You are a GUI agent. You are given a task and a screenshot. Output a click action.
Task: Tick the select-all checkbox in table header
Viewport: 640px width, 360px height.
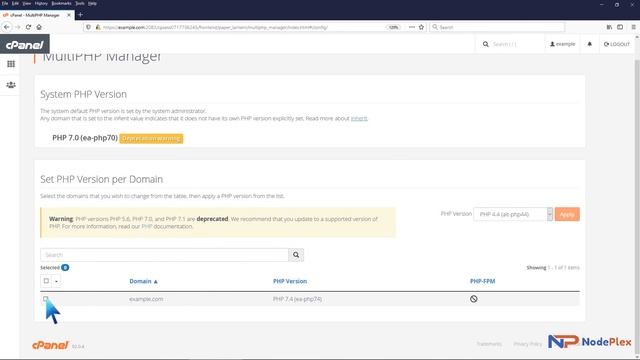tap(46, 281)
